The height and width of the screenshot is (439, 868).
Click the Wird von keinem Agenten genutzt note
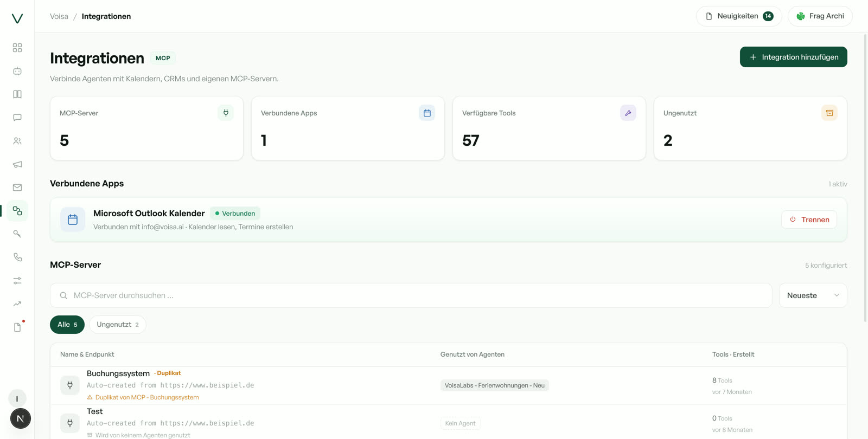(138, 435)
